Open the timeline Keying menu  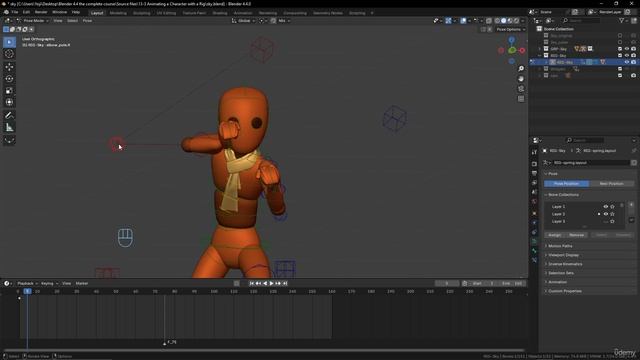point(48,283)
